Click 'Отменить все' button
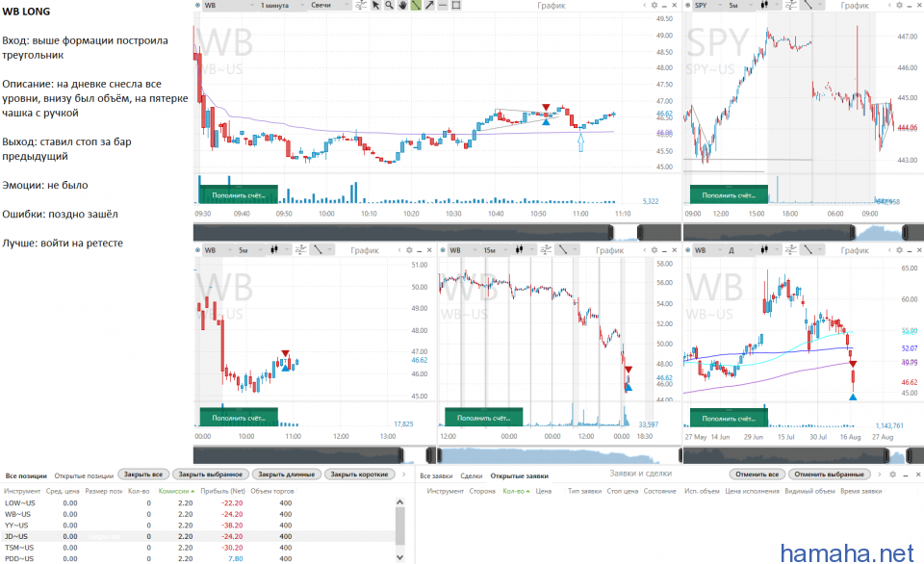Screen dimensions: 924x564 (x=757, y=474)
